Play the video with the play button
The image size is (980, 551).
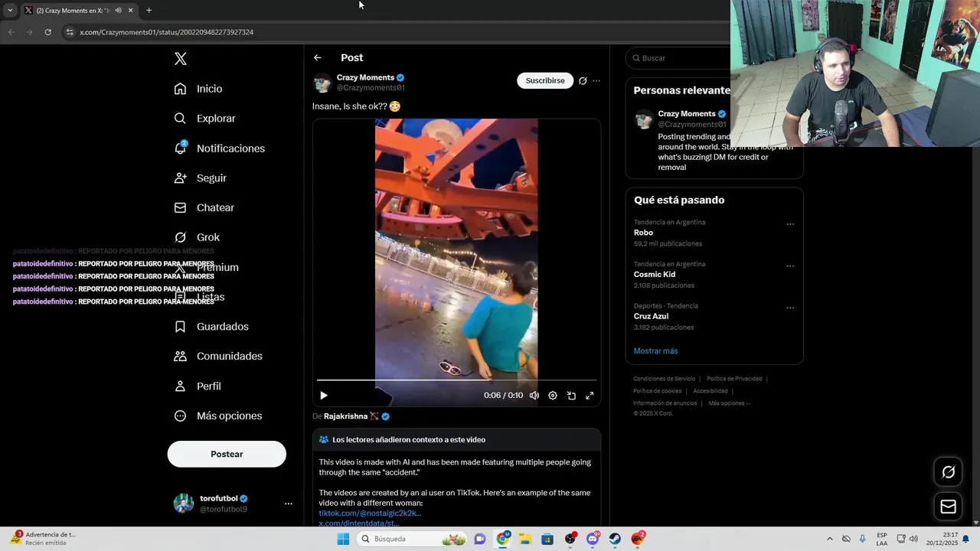coord(324,396)
